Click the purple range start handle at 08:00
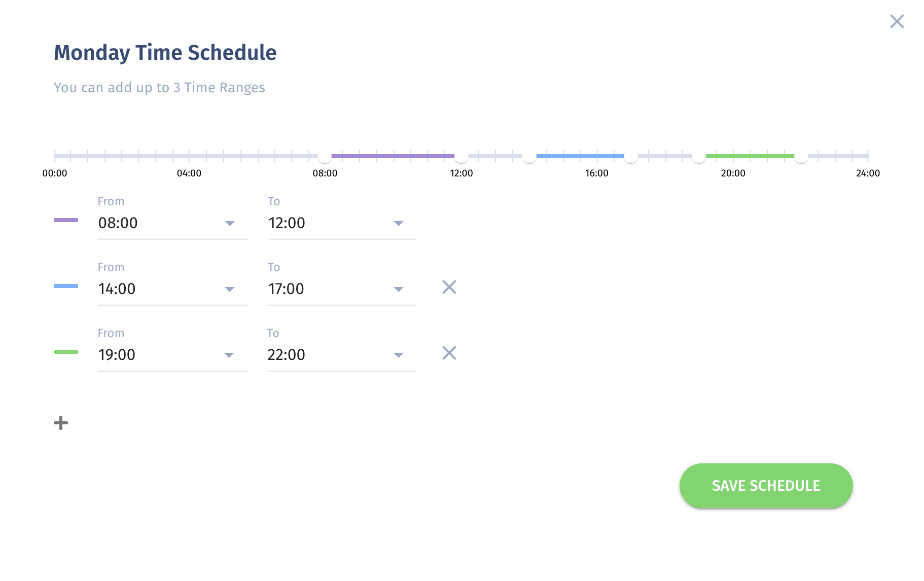 tap(325, 156)
